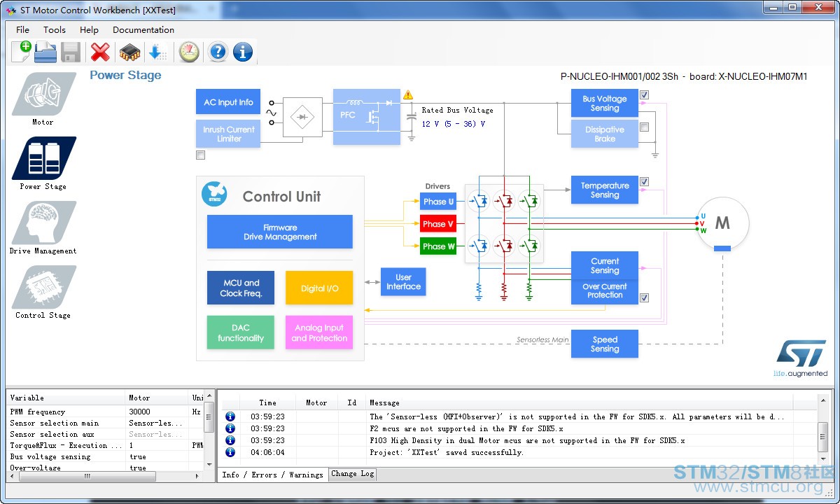Open the Speed Sensing block
Screen dimensions: 840x504
pos(605,344)
